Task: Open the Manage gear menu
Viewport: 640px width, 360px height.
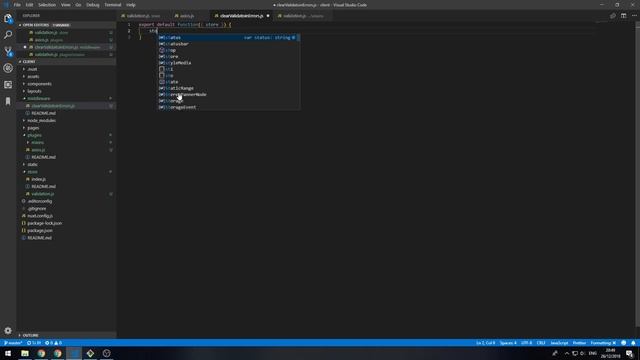Action: [8, 330]
